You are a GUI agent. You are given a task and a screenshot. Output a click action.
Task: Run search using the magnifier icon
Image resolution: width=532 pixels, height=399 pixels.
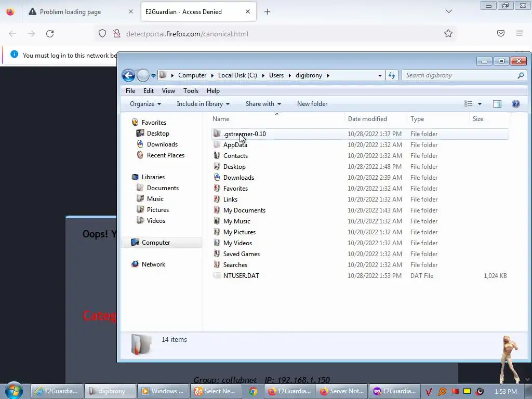point(521,75)
